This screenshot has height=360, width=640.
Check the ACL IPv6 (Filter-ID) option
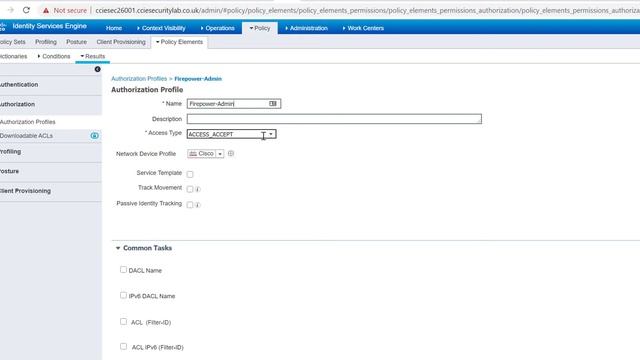[123, 347]
